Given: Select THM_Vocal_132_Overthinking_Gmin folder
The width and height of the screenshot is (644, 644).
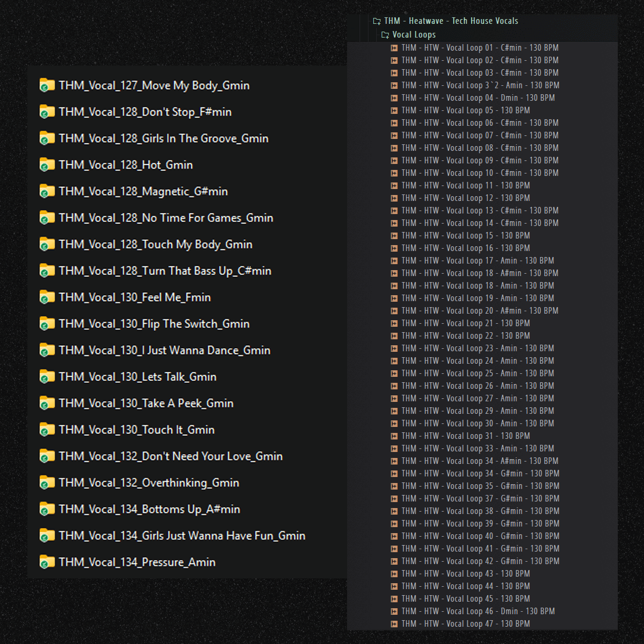Looking at the screenshot, I should (148, 482).
